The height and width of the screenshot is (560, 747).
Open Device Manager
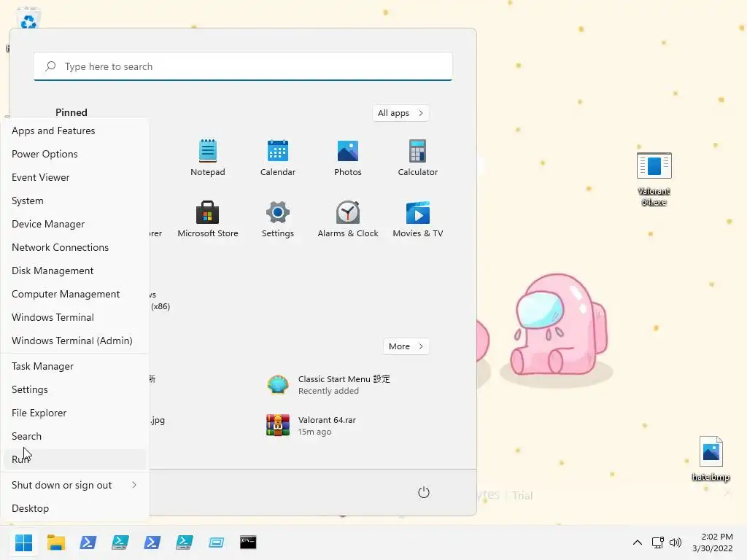point(75,224)
